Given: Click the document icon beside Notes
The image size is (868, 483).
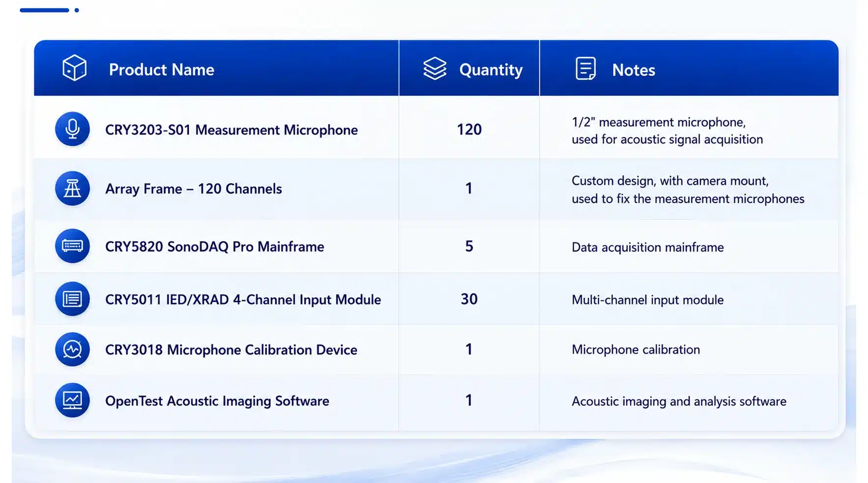Looking at the screenshot, I should pos(586,69).
